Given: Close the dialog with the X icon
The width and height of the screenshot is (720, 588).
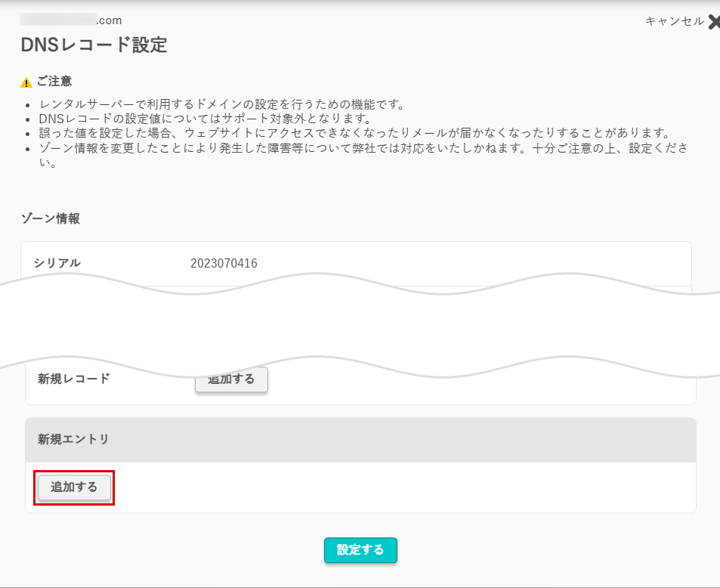Looking at the screenshot, I should (714, 22).
